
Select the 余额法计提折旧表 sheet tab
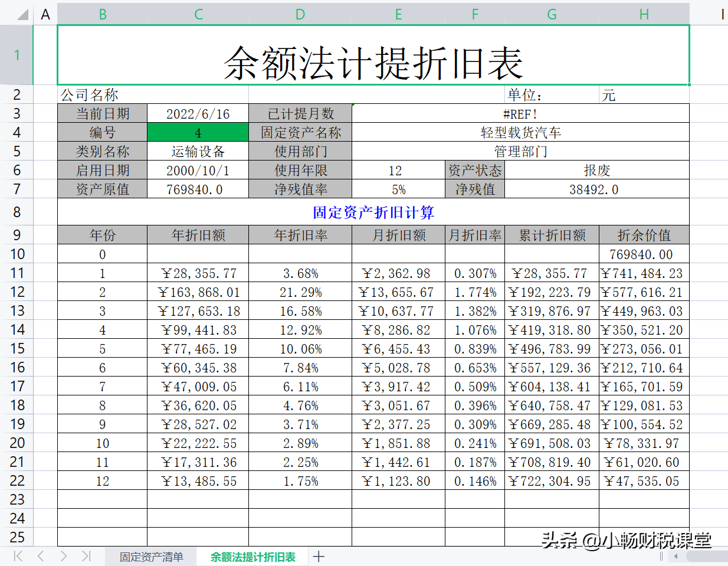[x=252, y=556]
